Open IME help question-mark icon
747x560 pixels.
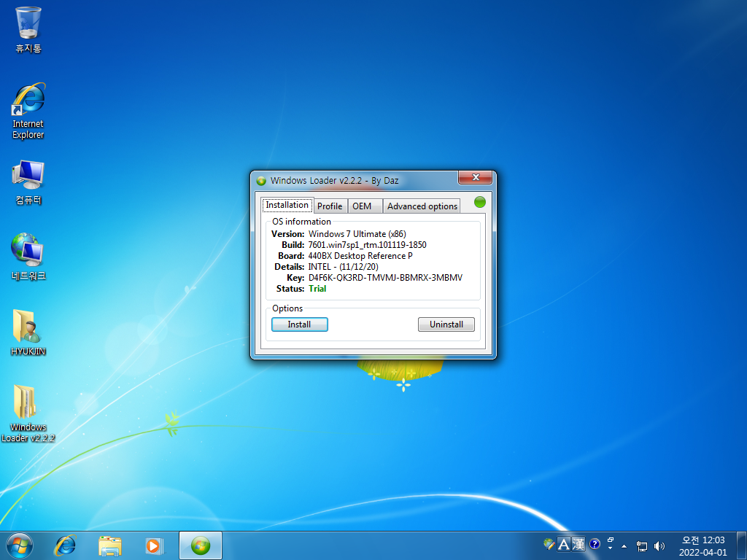(595, 544)
